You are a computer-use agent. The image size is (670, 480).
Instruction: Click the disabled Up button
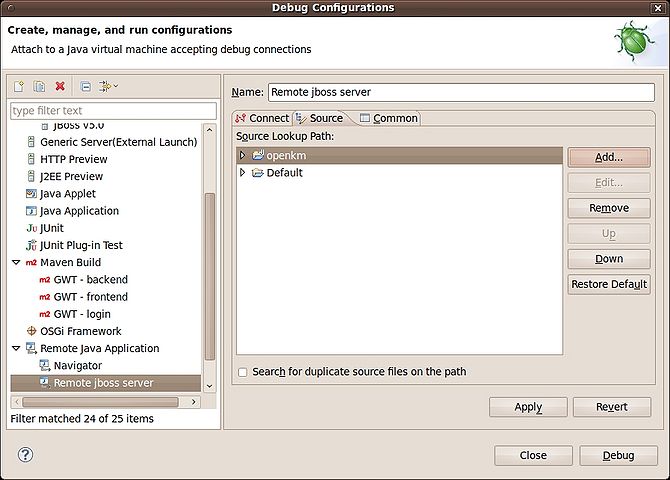coord(609,234)
